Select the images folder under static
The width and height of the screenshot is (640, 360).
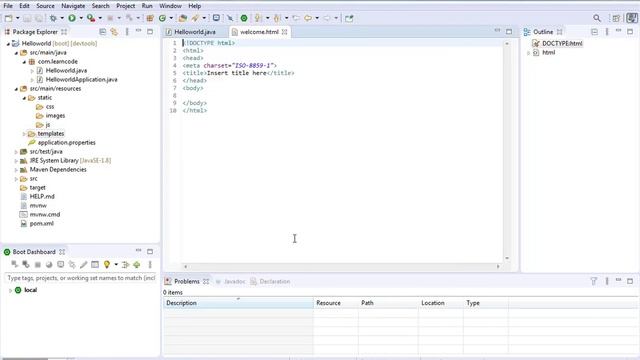(x=55, y=116)
